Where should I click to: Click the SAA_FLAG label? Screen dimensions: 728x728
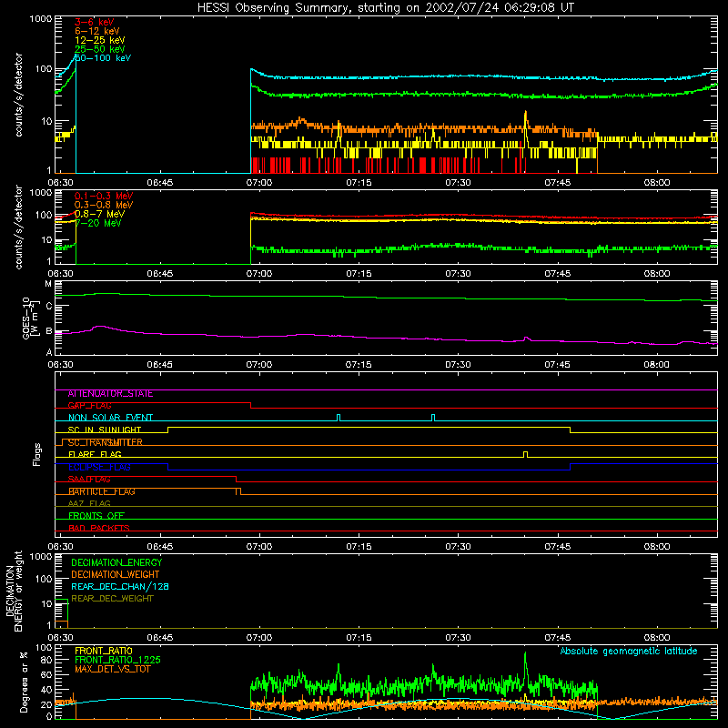click(x=89, y=480)
